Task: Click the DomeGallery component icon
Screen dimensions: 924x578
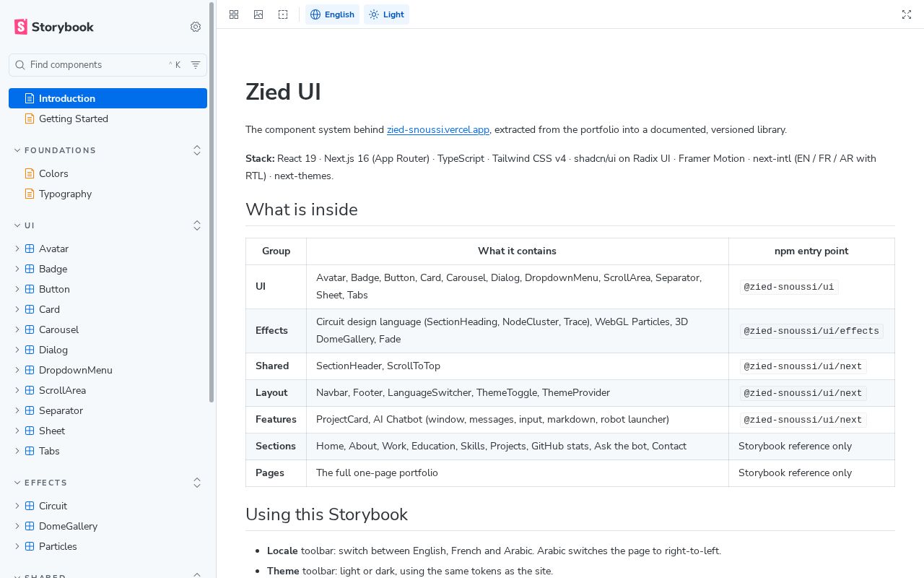Action: click(x=30, y=526)
